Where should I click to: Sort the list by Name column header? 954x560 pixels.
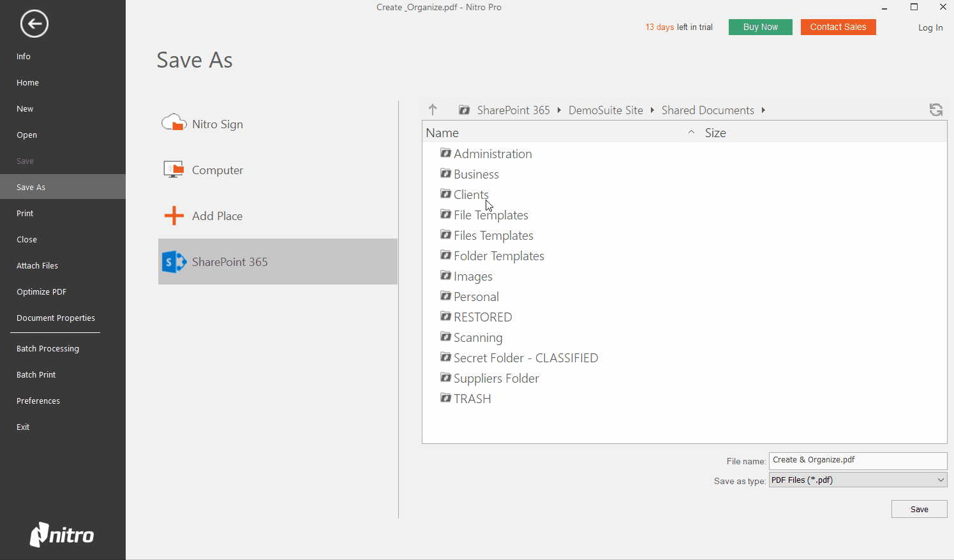[442, 133]
